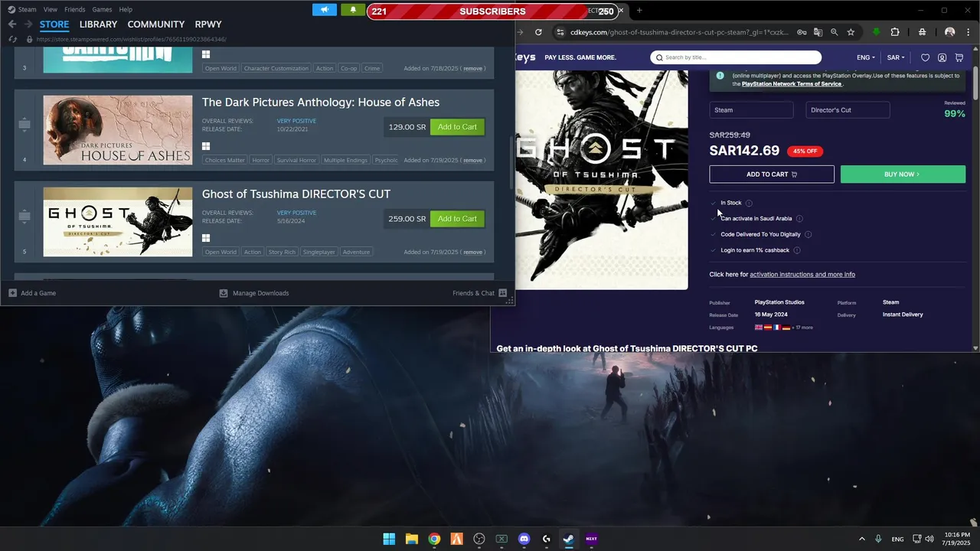The height and width of the screenshot is (551, 980).
Task: View site information icon in Chrome address bar
Action: [560, 32]
